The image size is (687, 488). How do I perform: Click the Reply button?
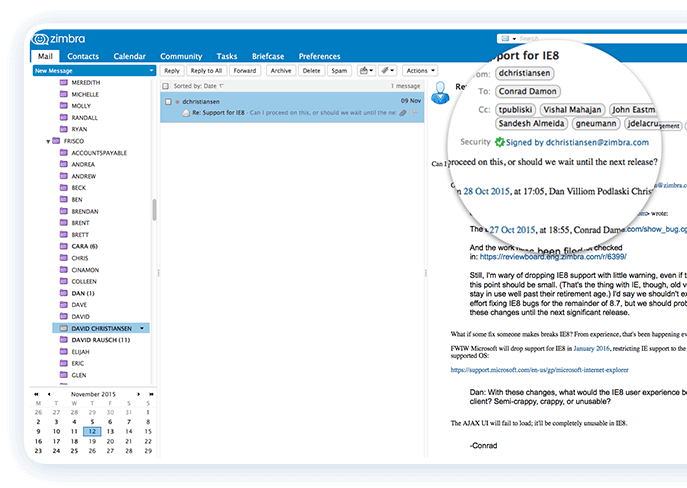172,71
